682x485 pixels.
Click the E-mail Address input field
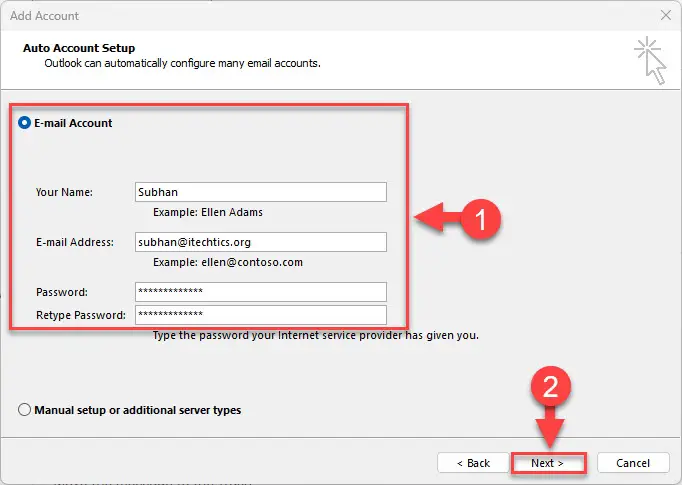coord(261,242)
